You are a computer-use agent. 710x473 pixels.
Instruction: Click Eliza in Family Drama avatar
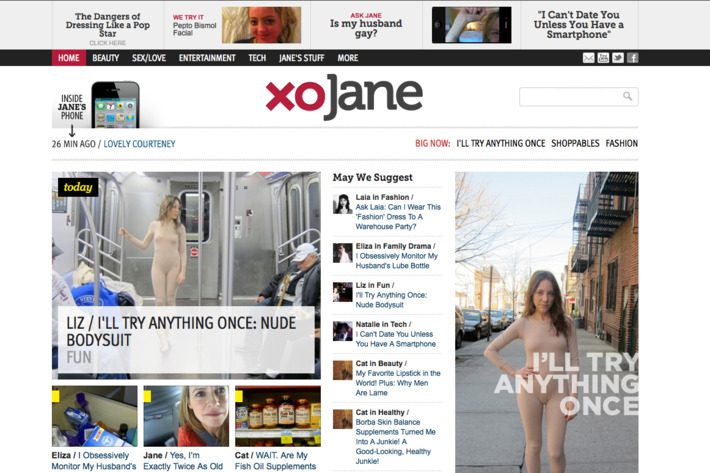tap(343, 253)
